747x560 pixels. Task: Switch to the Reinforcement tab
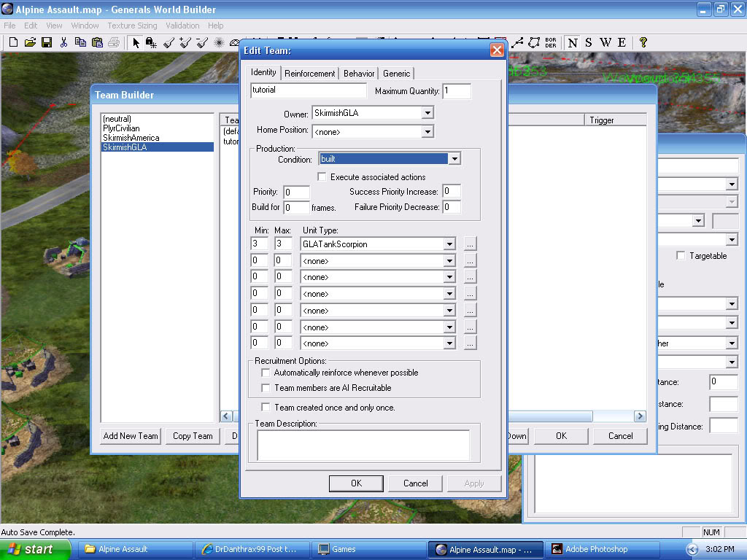click(309, 74)
